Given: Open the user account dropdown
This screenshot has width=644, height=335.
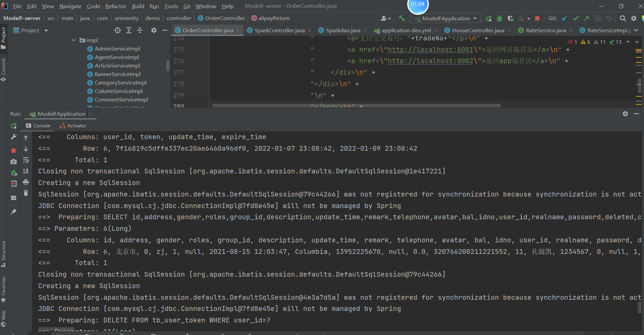Looking at the screenshot, I should [386, 18].
